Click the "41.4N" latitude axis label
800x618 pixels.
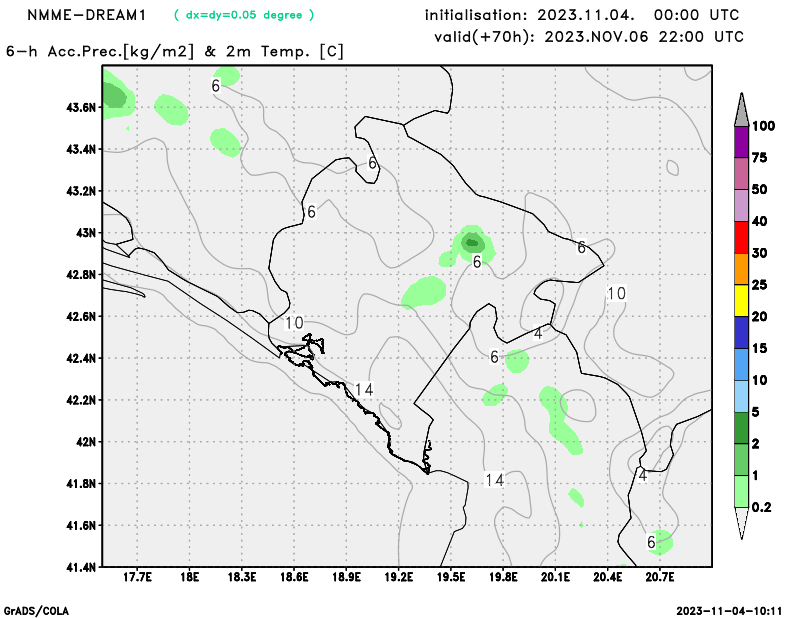click(81, 567)
